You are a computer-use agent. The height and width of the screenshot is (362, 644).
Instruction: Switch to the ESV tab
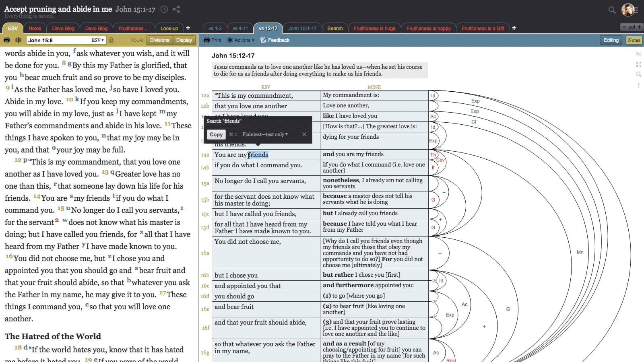point(13,28)
